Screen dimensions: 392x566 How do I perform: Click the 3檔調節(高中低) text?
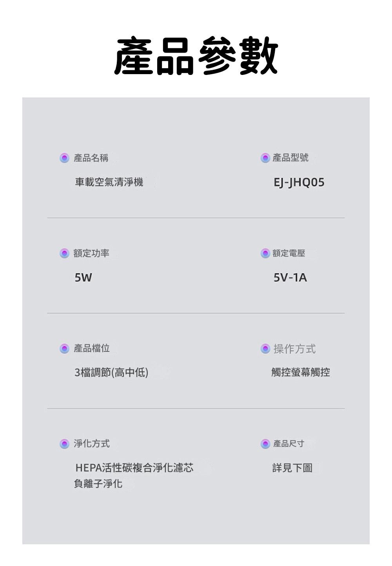(111, 372)
